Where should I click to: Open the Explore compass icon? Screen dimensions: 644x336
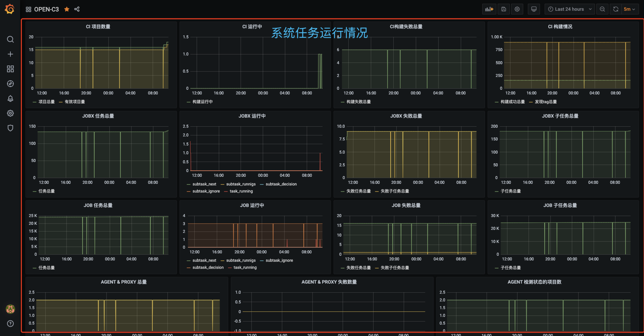pyautogui.click(x=10, y=84)
